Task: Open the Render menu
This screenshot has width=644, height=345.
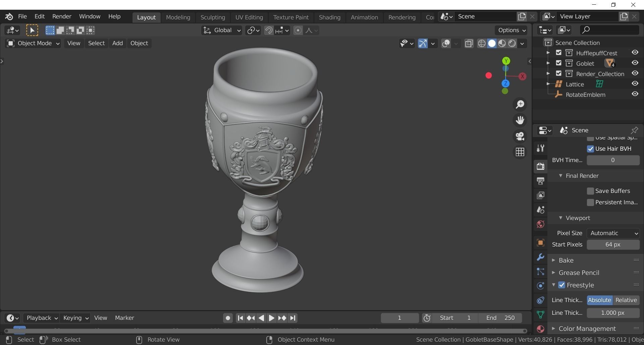Action: coord(62,16)
